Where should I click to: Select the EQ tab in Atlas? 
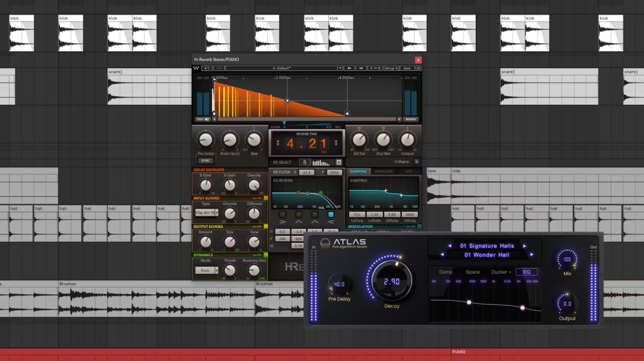[527, 271]
